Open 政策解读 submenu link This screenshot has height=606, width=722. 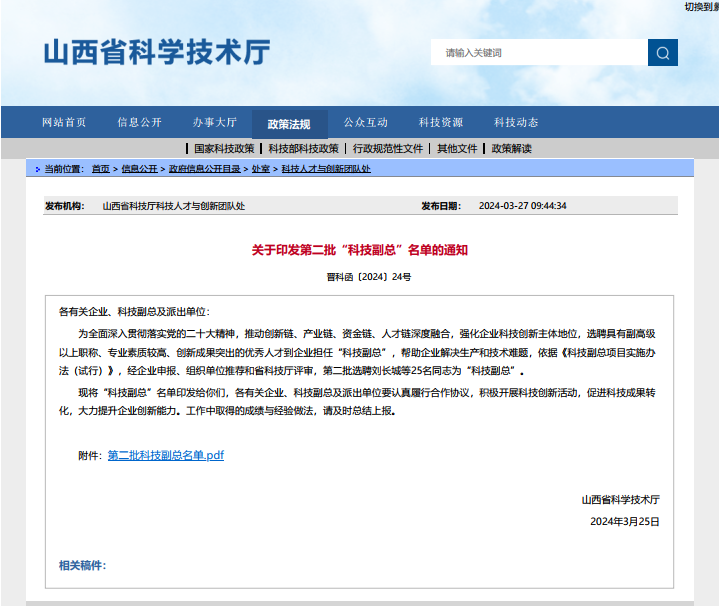click(x=511, y=148)
